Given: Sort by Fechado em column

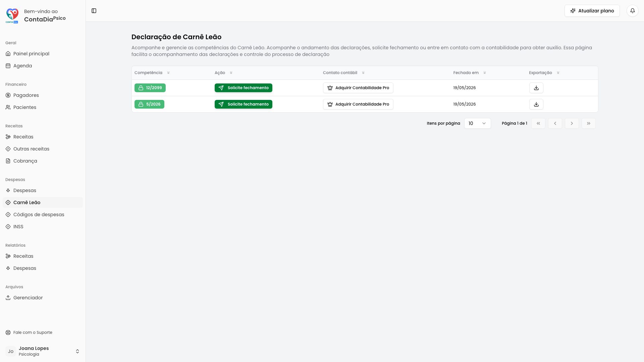Looking at the screenshot, I should 470,73.
